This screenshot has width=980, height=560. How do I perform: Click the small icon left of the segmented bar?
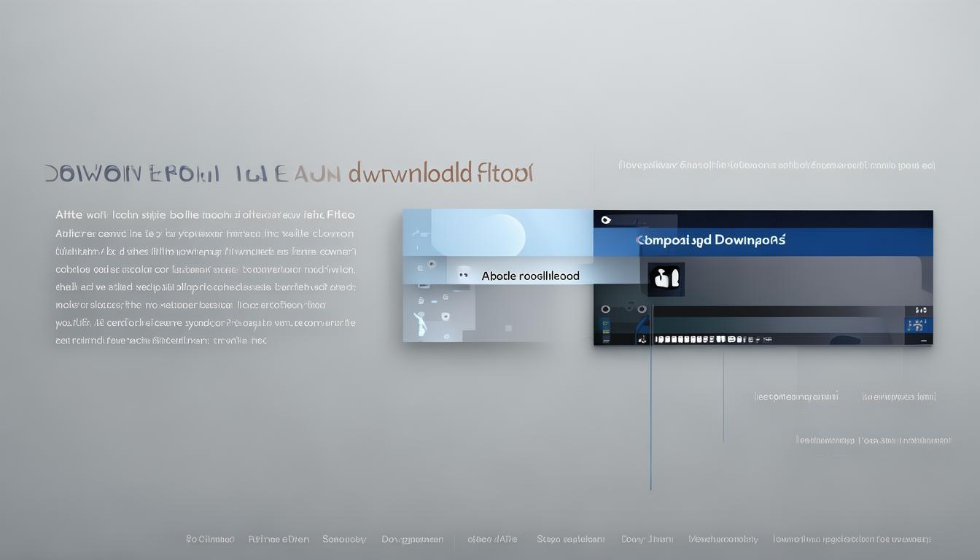642,339
